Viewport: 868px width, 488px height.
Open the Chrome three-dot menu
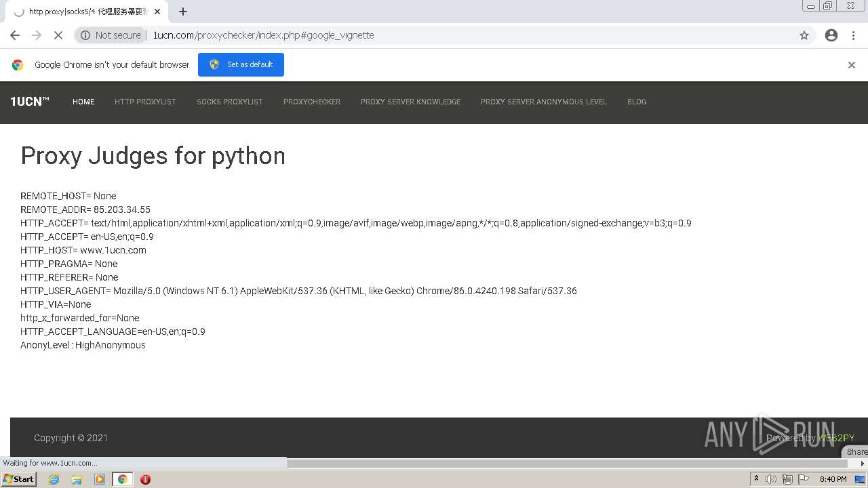click(x=853, y=35)
